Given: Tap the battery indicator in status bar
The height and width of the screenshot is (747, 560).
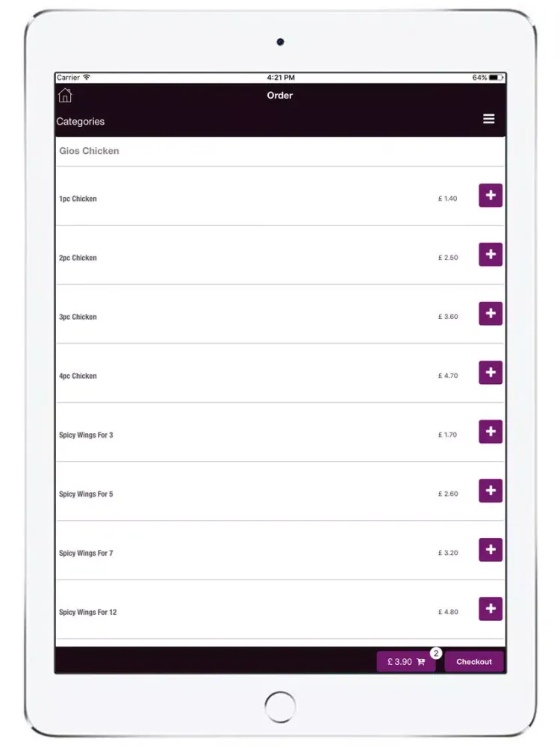Looking at the screenshot, I should point(496,77).
